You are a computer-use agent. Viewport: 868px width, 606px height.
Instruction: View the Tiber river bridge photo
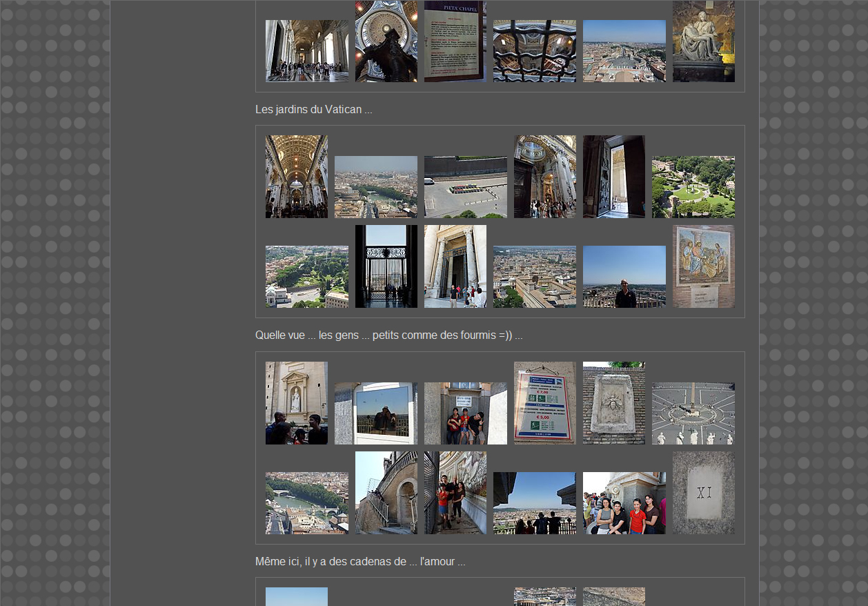pos(306,503)
